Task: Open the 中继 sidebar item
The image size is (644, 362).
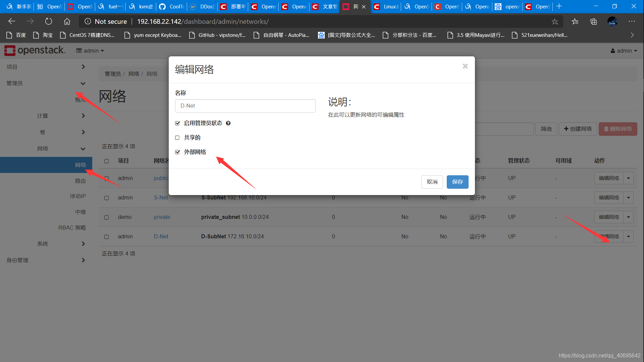Action: coord(80,212)
